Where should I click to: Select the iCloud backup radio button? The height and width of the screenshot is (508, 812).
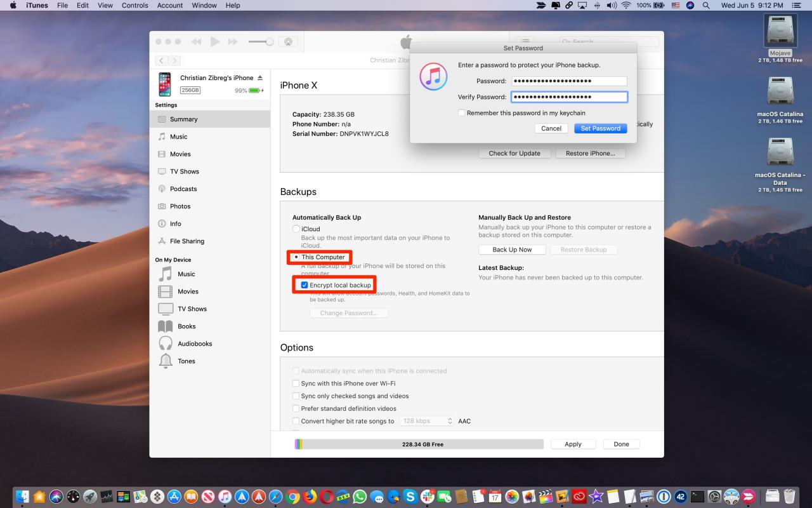pyautogui.click(x=296, y=229)
